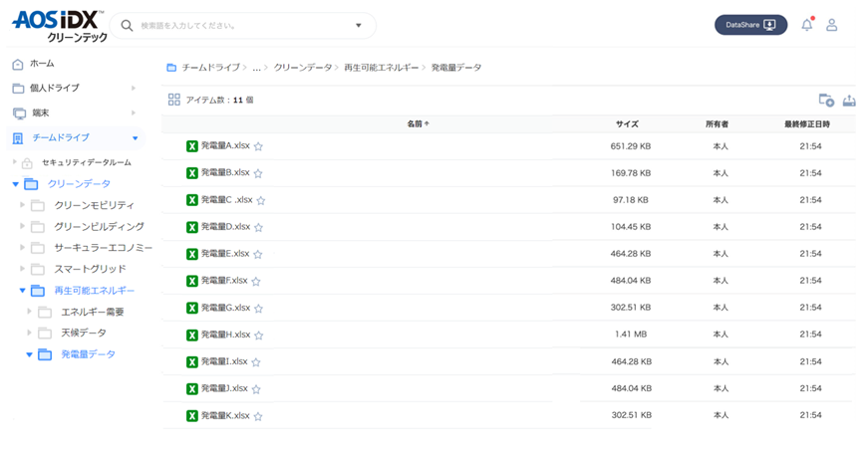Open the search filter dropdown arrow

point(358,26)
